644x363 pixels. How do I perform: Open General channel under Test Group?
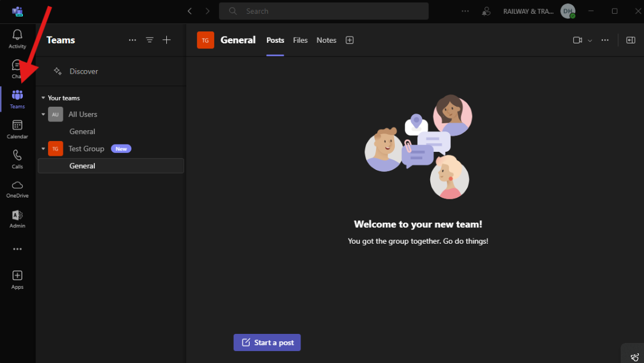(111, 166)
